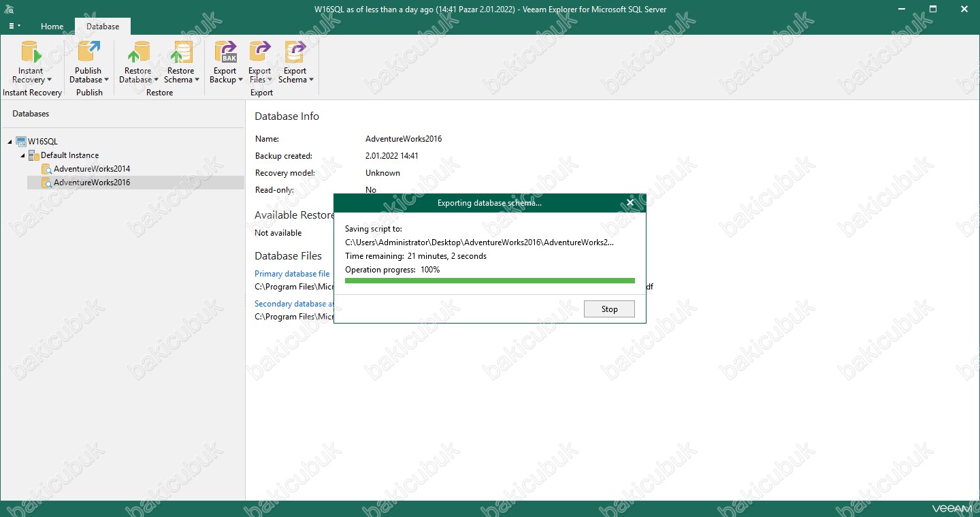This screenshot has width=980, height=517.
Task: Open the main hamburger menu
Action: 14,26
